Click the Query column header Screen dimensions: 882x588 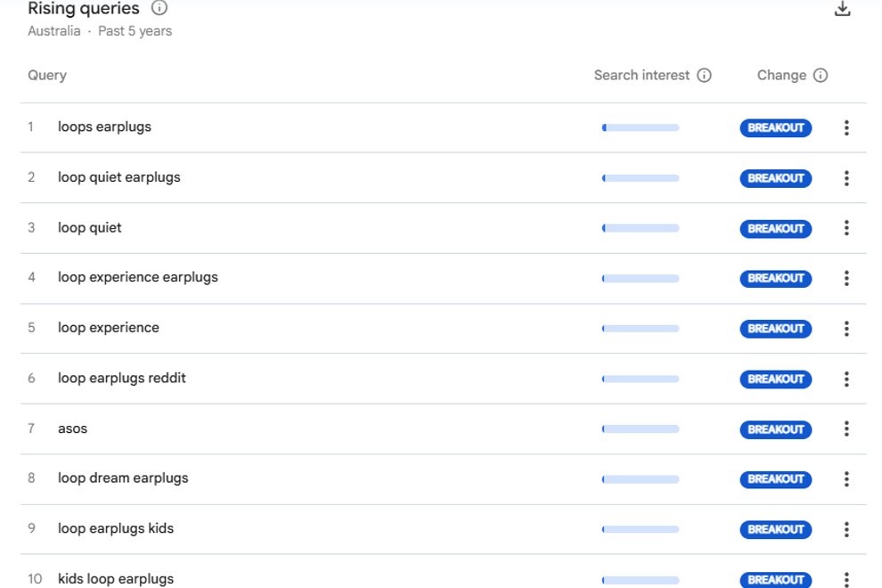pos(47,76)
